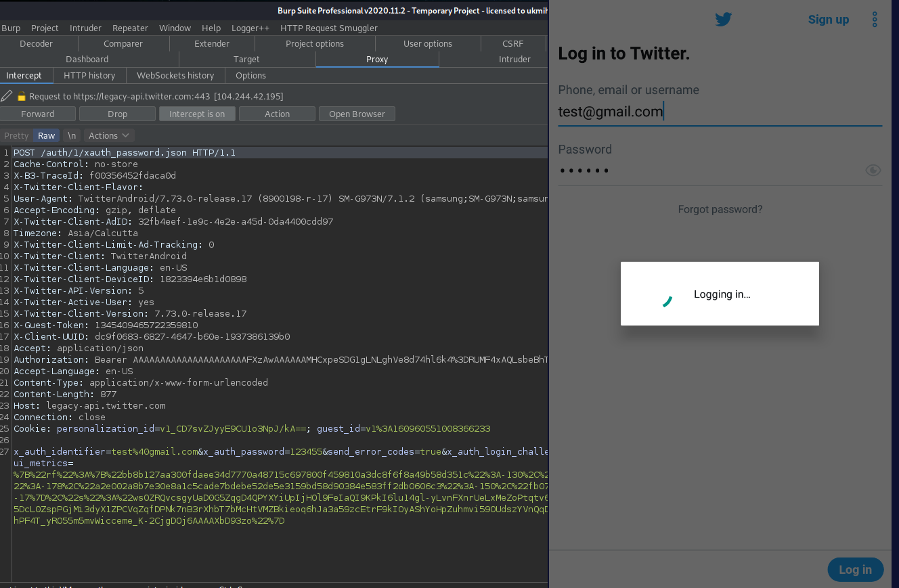
Task: Switch to the Target tab
Action: [x=246, y=59]
